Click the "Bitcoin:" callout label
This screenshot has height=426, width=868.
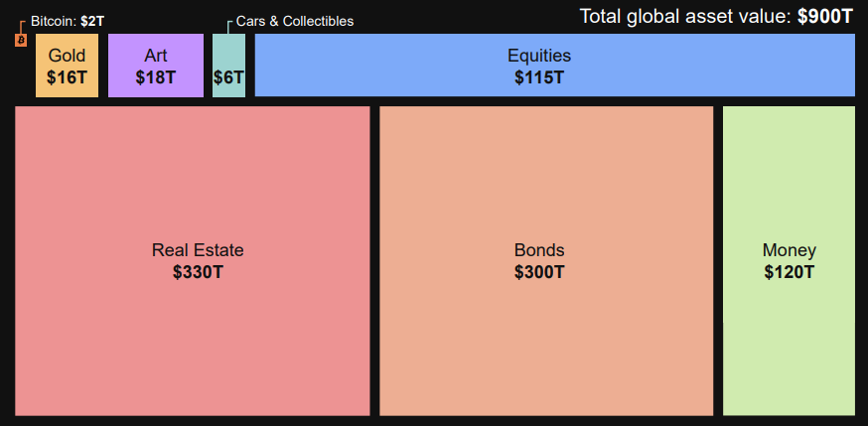pyautogui.click(x=54, y=20)
